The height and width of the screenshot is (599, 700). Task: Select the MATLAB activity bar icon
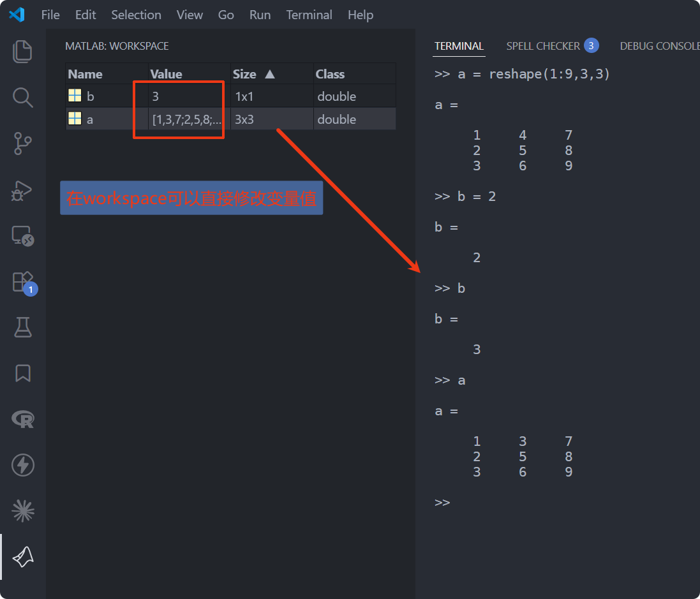pyautogui.click(x=22, y=557)
